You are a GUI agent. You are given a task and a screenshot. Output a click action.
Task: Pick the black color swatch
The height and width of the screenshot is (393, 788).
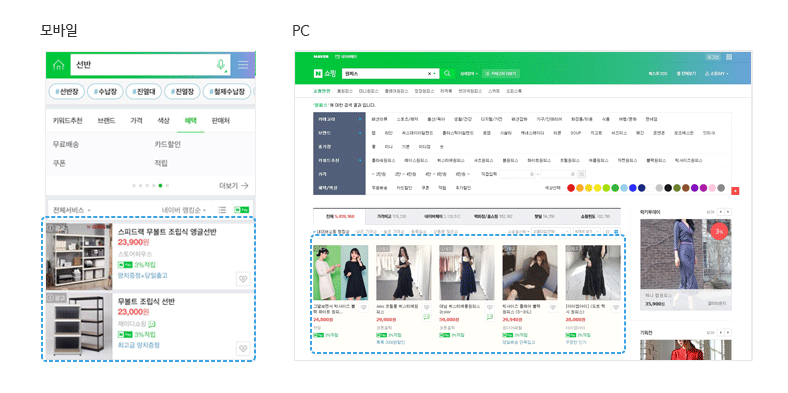668,188
